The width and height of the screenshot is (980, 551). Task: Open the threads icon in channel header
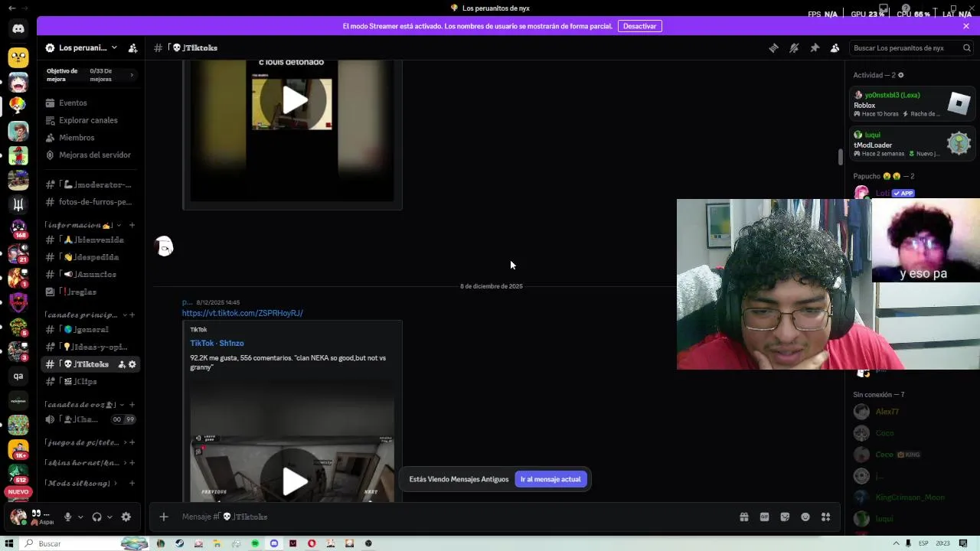773,47
